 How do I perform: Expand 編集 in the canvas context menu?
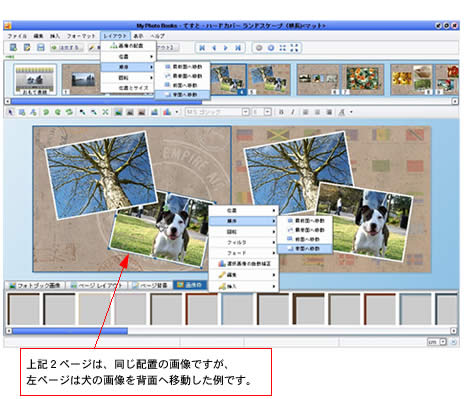pos(244,275)
